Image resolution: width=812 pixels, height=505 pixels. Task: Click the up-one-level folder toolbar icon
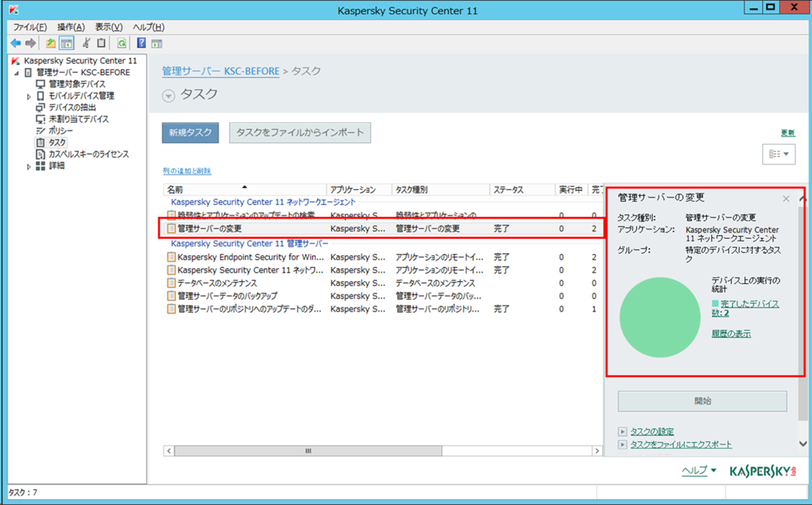51,43
